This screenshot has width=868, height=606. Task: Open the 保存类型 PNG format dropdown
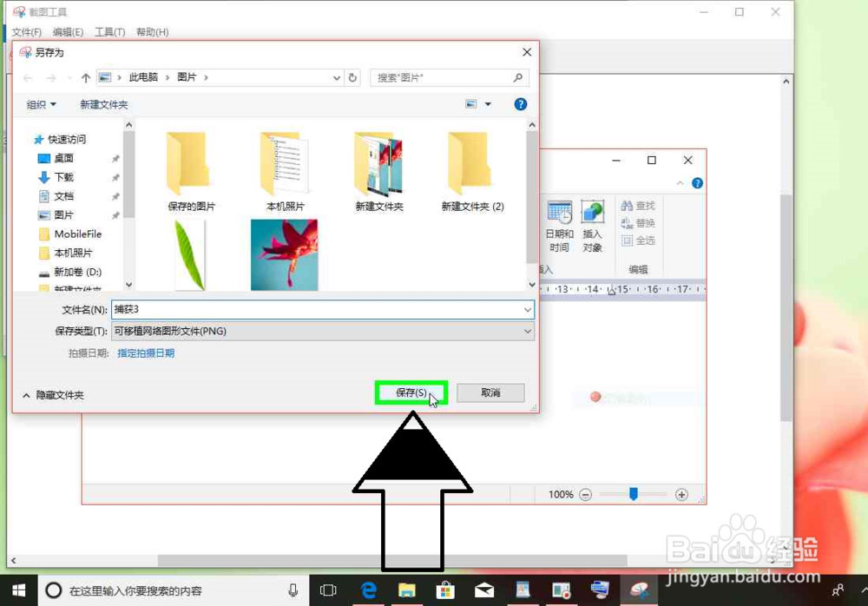[527, 331]
